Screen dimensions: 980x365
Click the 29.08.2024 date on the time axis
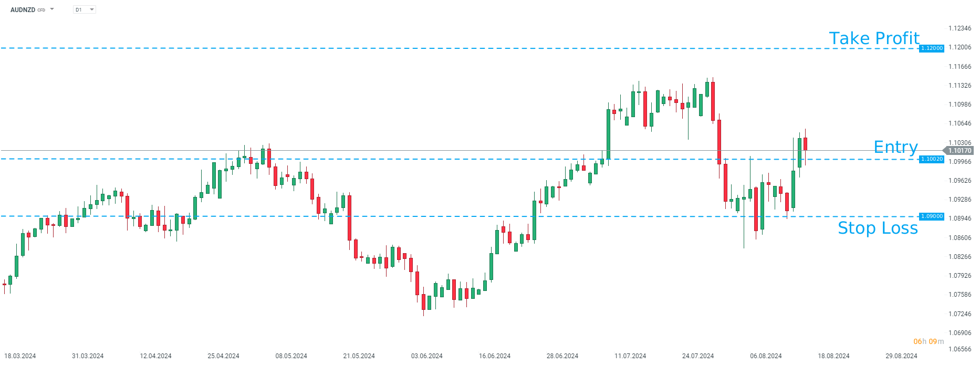[x=901, y=356]
